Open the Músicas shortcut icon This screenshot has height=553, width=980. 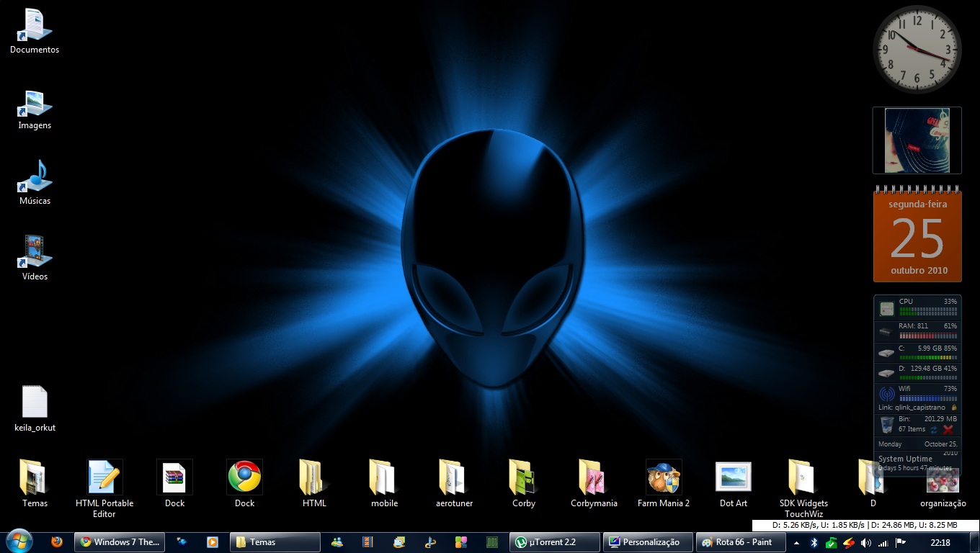point(35,177)
